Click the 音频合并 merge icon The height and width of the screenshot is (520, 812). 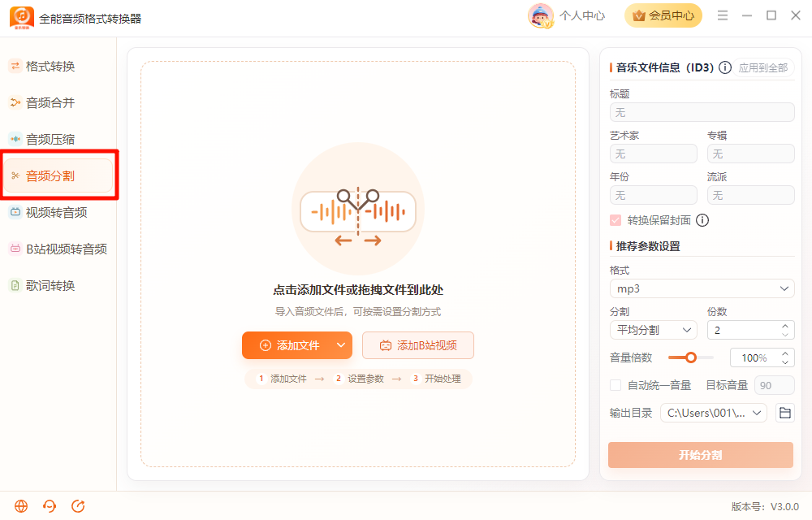[15, 103]
